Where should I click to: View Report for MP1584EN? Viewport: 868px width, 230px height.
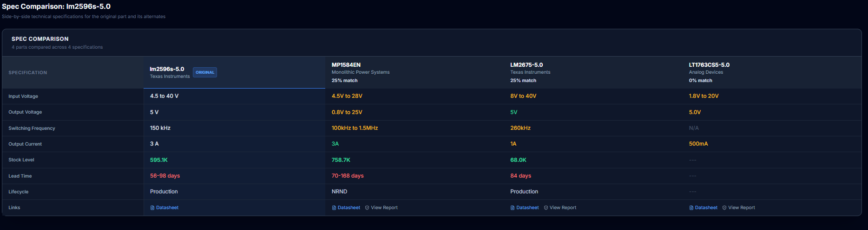381,208
